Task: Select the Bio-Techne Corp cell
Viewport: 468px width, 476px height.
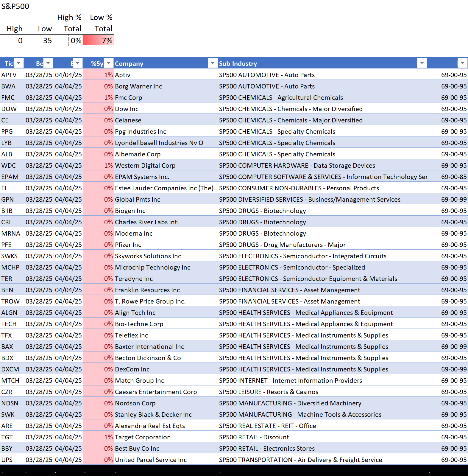Action: 166,324
